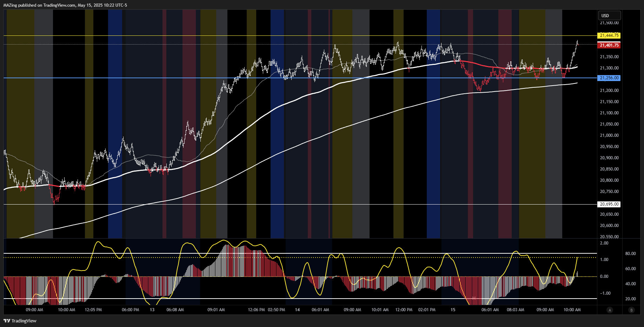Click the 20,850.00 price axis value
644x327 pixels.
(609, 169)
